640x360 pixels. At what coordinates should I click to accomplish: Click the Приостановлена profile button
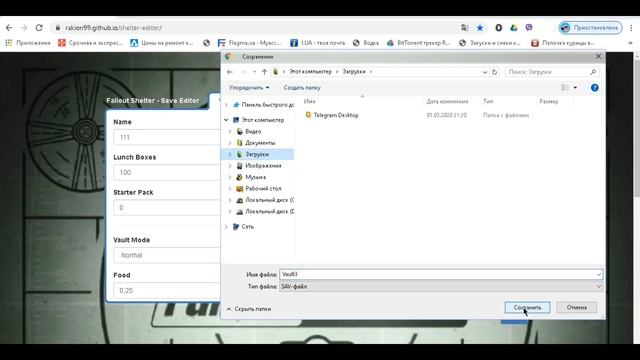pos(590,28)
